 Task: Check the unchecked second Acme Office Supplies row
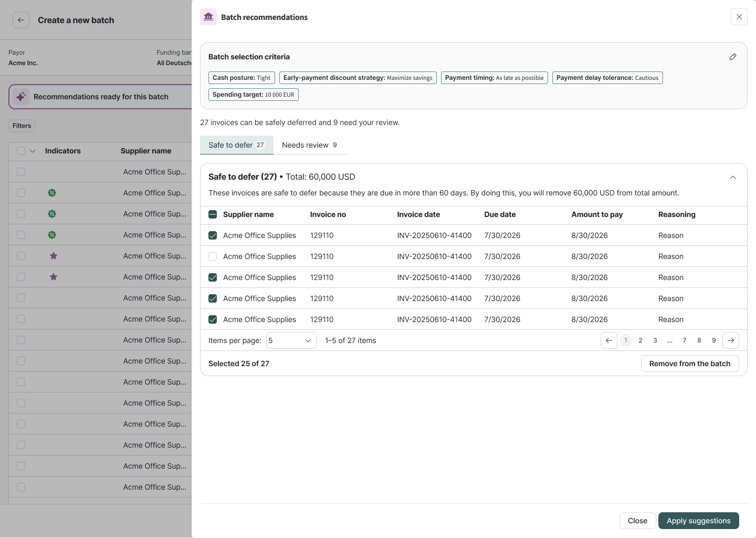[x=213, y=256]
